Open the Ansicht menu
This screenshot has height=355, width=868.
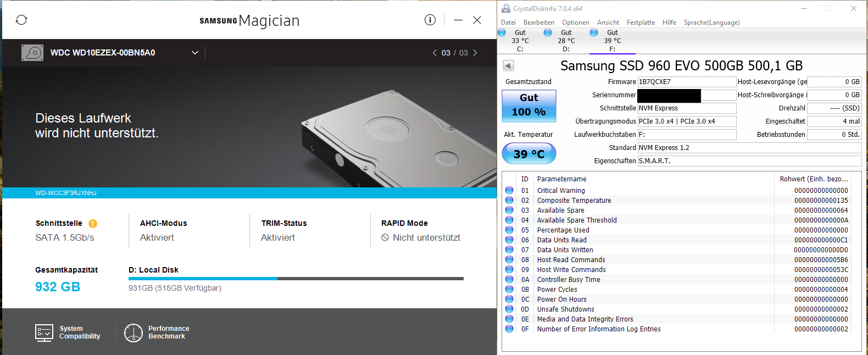(608, 23)
